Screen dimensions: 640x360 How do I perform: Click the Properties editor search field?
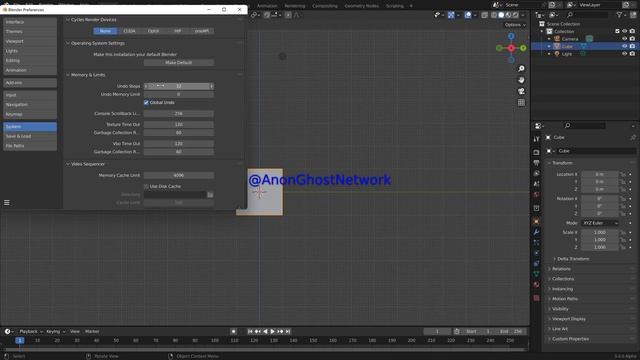coord(584,126)
